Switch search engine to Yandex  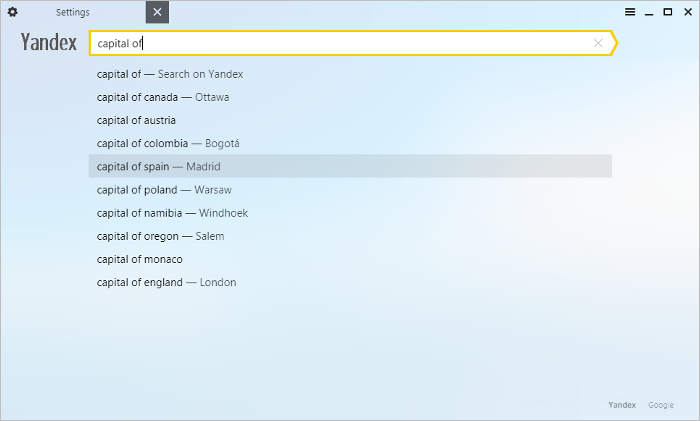[x=622, y=405]
